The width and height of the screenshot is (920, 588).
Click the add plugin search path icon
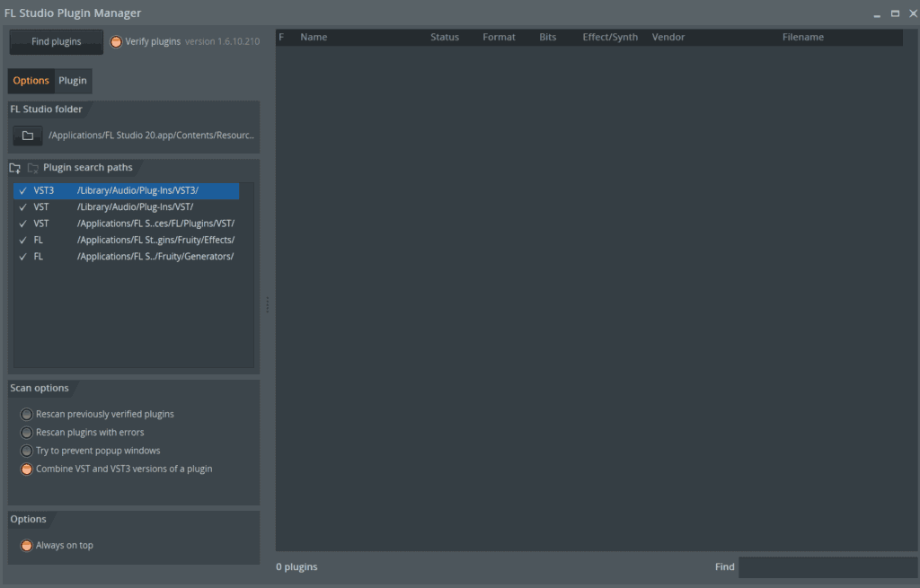[15, 168]
